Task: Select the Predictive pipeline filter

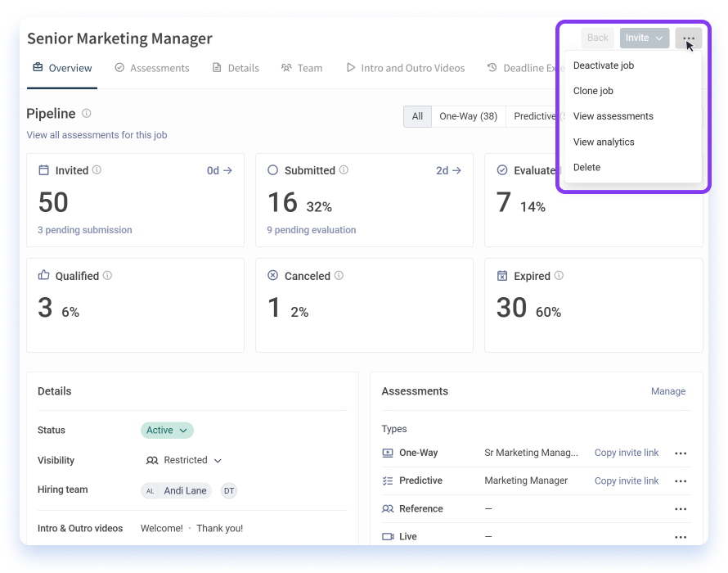Action: tap(535, 116)
